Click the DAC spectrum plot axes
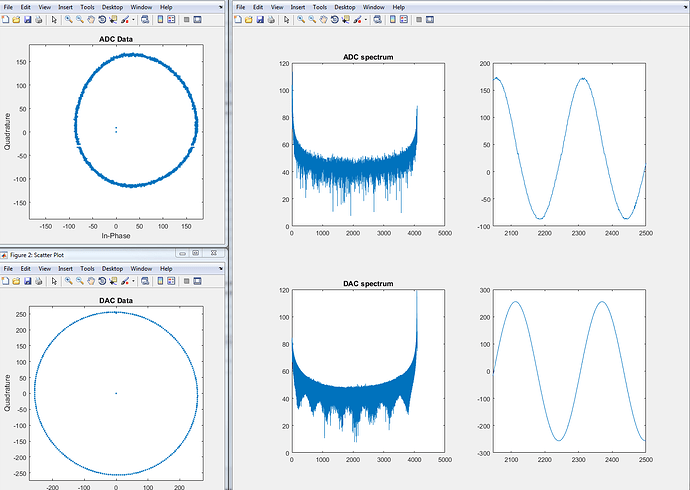The image size is (690, 490). coord(368,371)
